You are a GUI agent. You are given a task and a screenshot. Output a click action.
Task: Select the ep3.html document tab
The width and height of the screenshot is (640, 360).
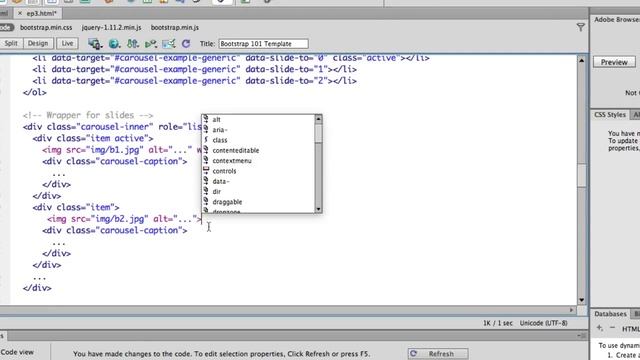[x=42, y=13]
